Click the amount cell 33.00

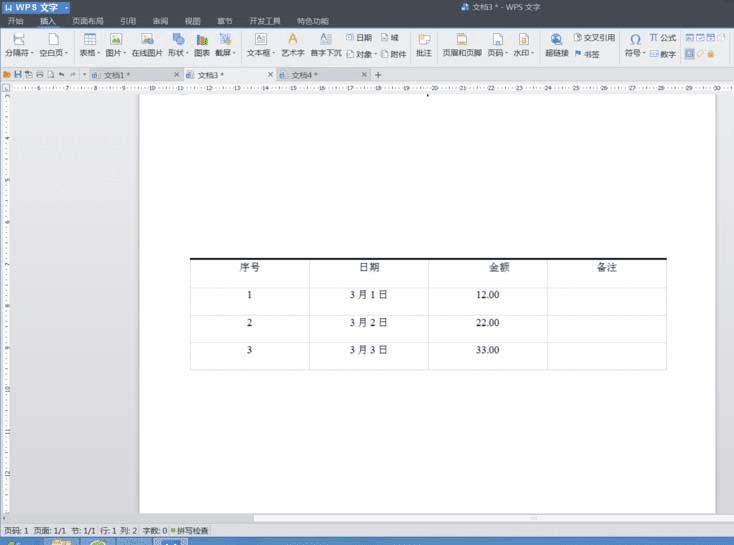pyautogui.click(x=488, y=356)
